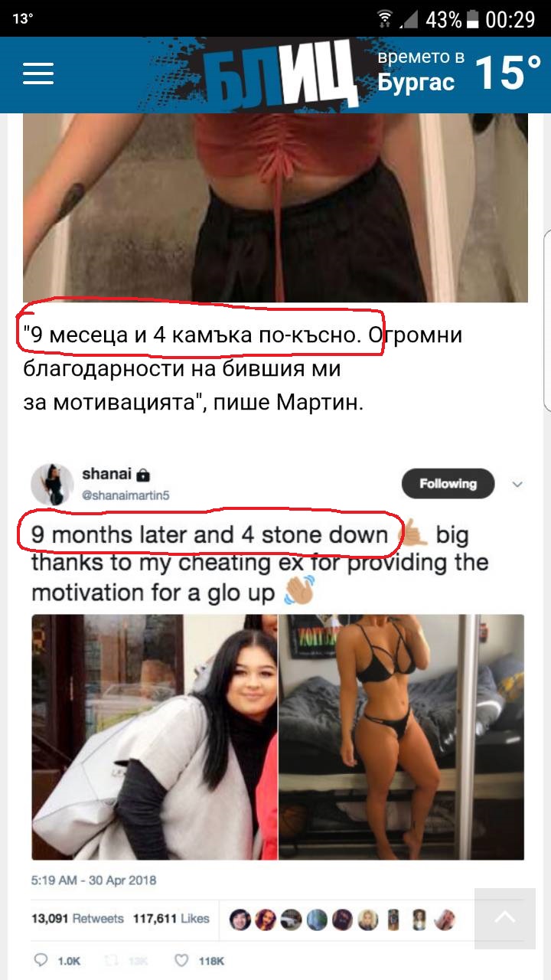View the before photo in tweet

(154, 737)
